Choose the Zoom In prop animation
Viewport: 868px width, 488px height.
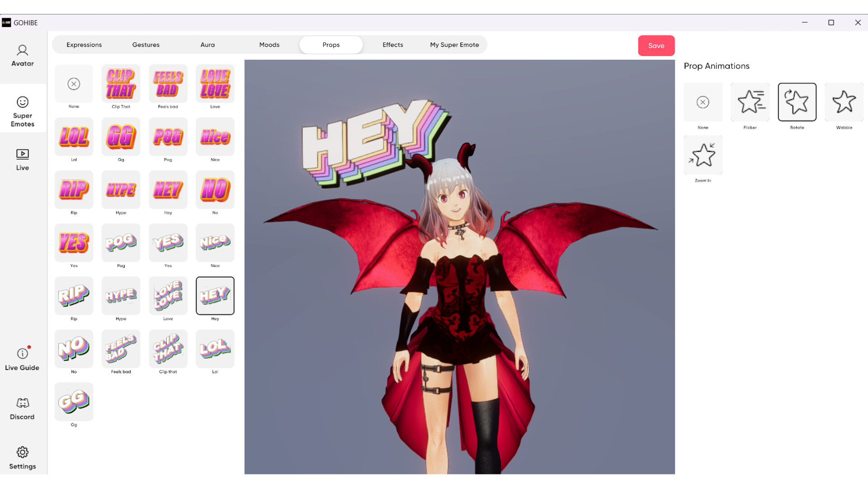pyautogui.click(x=703, y=155)
